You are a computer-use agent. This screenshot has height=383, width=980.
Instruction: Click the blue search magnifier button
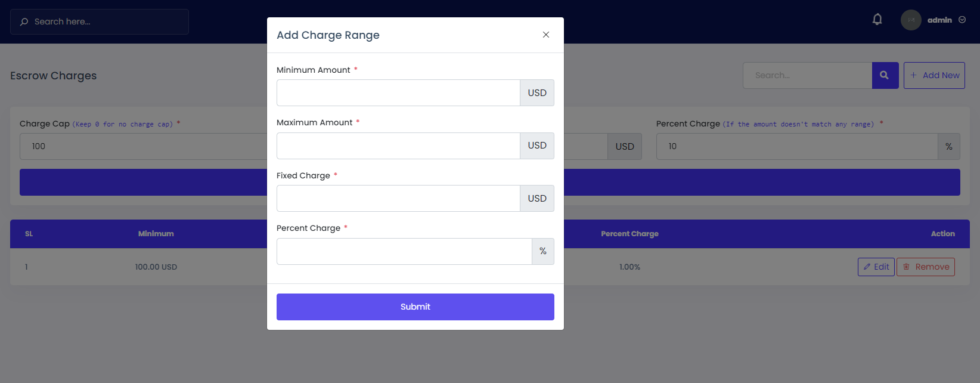(x=885, y=76)
